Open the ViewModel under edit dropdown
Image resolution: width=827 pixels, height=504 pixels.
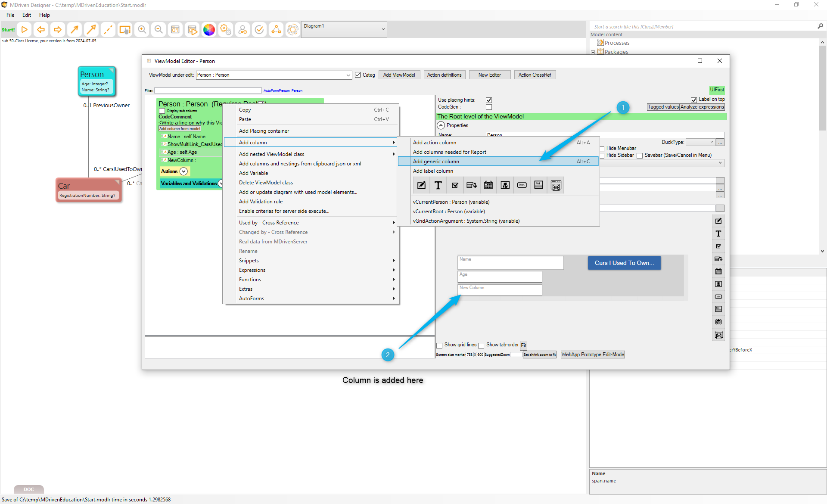pyautogui.click(x=348, y=75)
